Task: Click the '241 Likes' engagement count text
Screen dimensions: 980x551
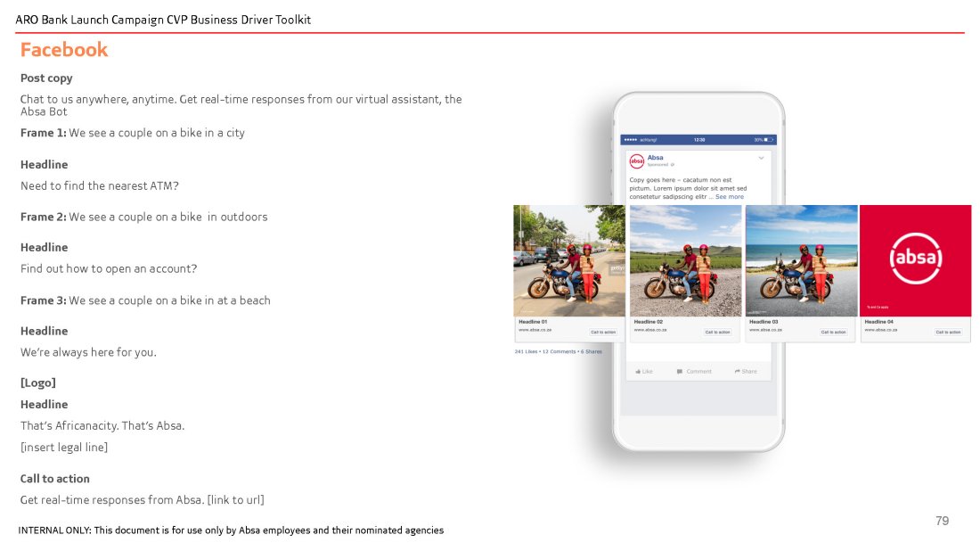Action: tap(526, 351)
